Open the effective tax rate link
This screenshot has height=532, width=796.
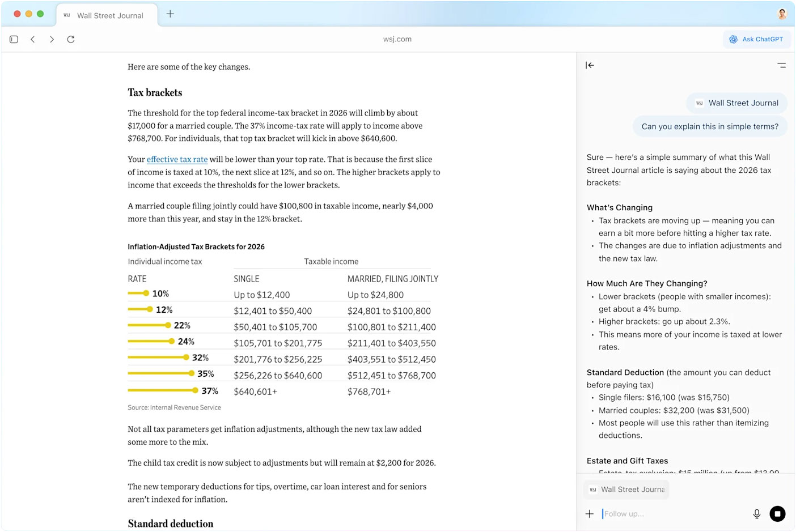tap(177, 160)
